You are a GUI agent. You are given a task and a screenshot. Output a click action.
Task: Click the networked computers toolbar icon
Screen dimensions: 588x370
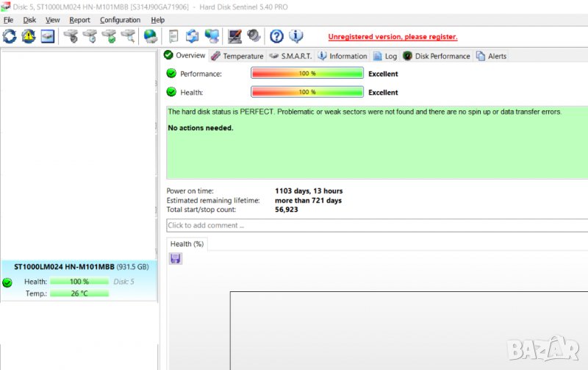[212, 36]
